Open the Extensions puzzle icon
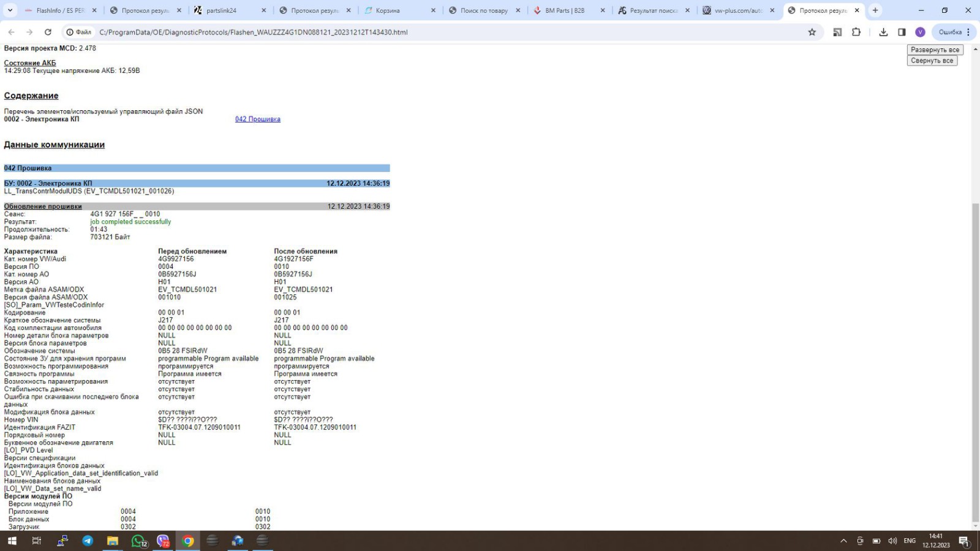Viewport: 980px width, 551px height. (x=856, y=32)
